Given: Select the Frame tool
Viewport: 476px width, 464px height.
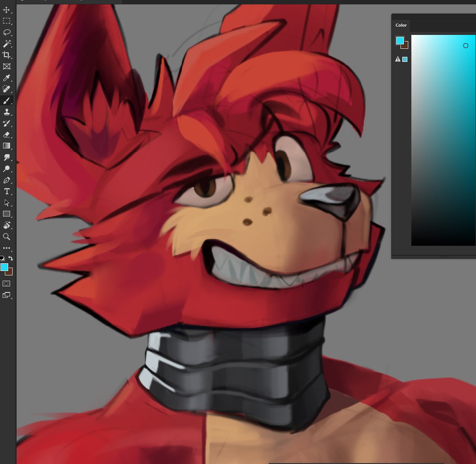Looking at the screenshot, I should [7, 66].
